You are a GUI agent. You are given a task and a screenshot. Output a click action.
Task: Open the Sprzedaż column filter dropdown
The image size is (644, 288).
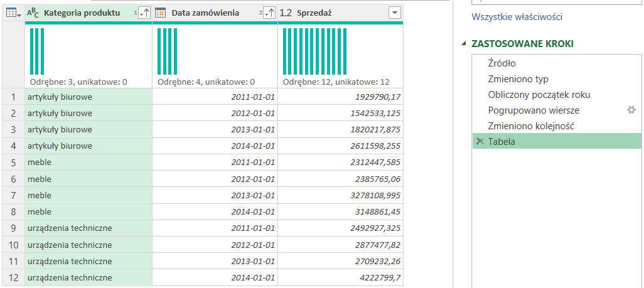pyautogui.click(x=395, y=13)
